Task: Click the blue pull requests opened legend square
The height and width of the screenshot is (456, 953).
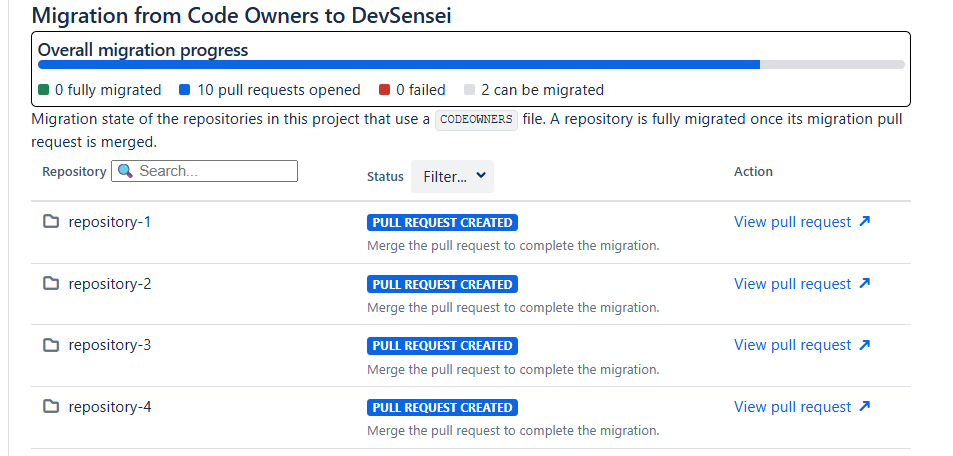Action: pyautogui.click(x=185, y=90)
